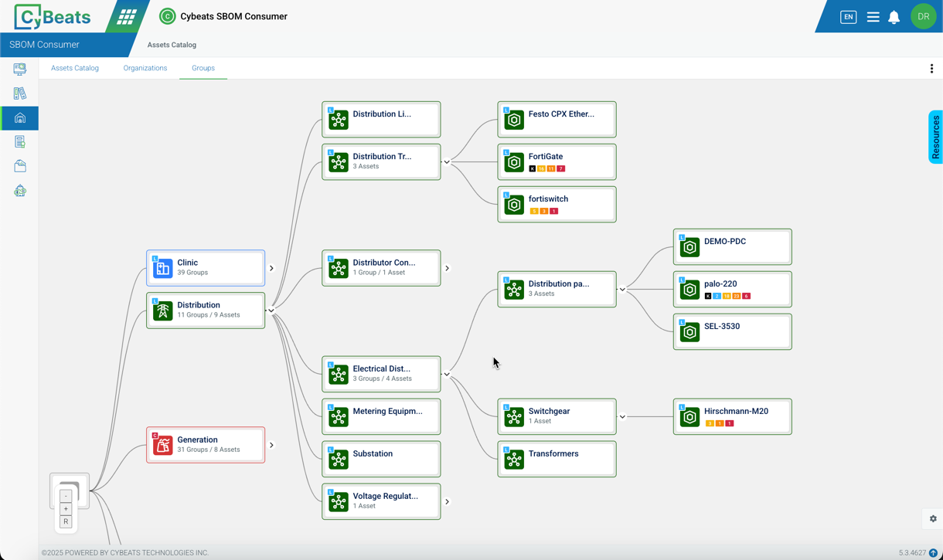Click the DEMO-PDC asset icon
943x560 pixels.
click(689, 247)
